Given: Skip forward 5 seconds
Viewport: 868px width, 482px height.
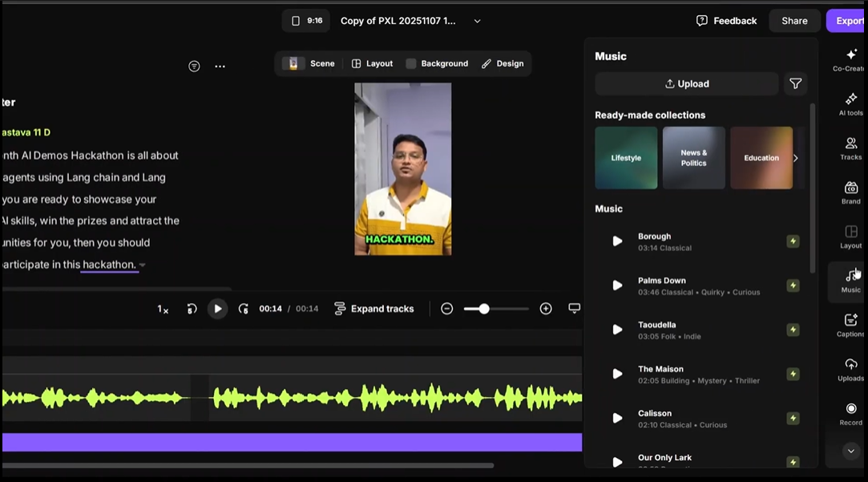Looking at the screenshot, I should (x=244, y=309).
